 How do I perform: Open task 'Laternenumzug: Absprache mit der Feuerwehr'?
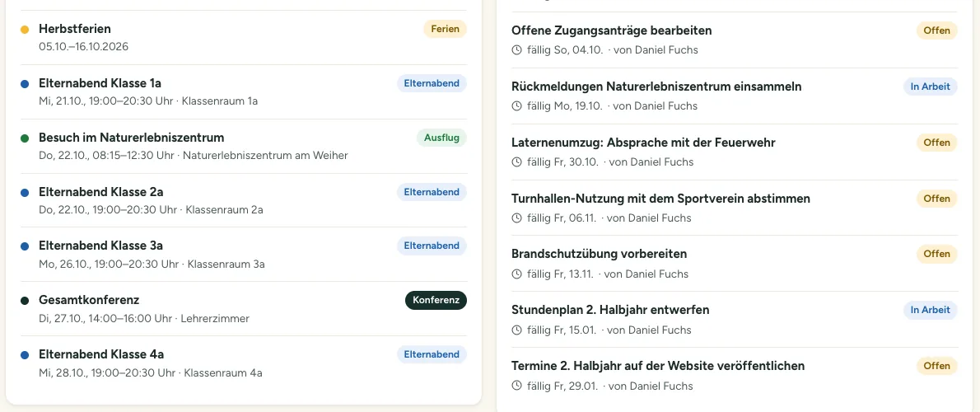tap(735, 152)
